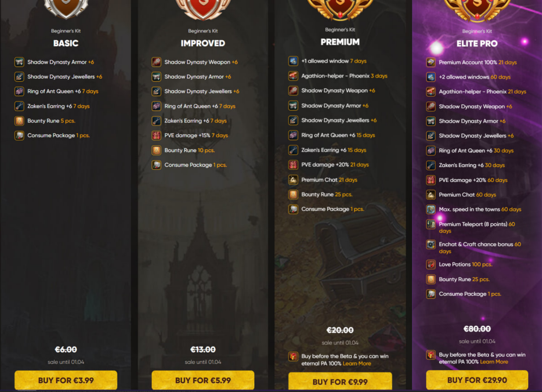Viewport: 542px width, 392px height.
Task: Click Premium Teleport icon in Elite Pro
Action: click(x=431, y=224)
